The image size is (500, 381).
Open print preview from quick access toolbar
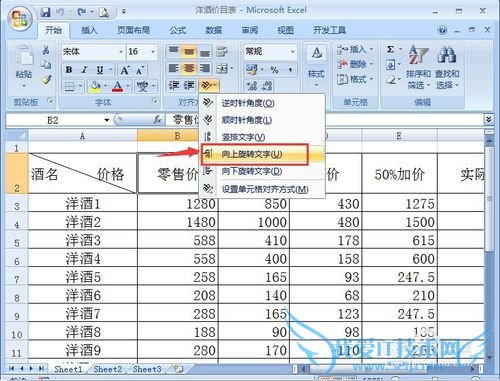[x=104, y=13]
